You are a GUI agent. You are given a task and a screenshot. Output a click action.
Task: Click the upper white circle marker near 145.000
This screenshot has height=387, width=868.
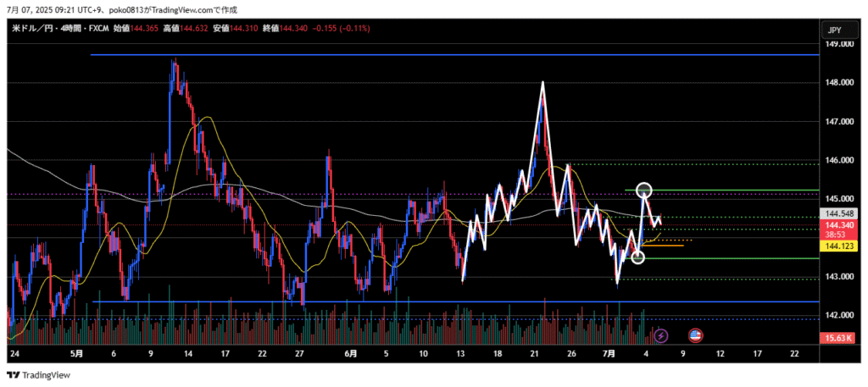coord(643,191)
